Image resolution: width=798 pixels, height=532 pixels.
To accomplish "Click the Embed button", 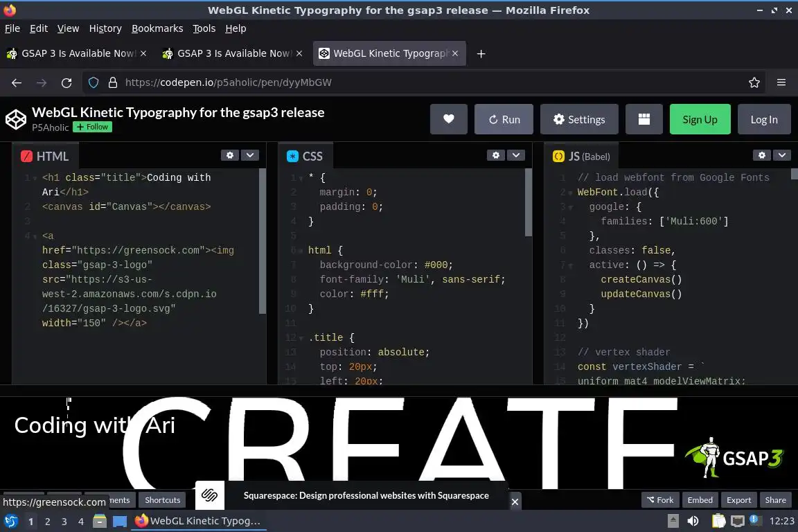I will 700,500.
